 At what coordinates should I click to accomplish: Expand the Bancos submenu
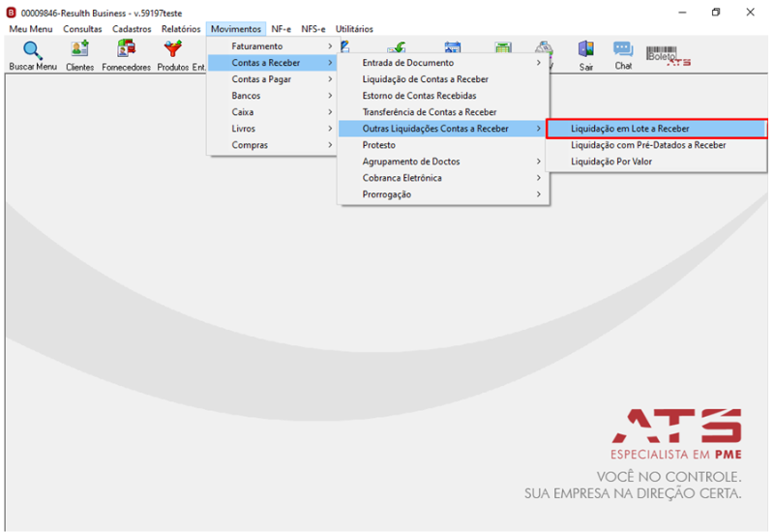tap(272, 96)
